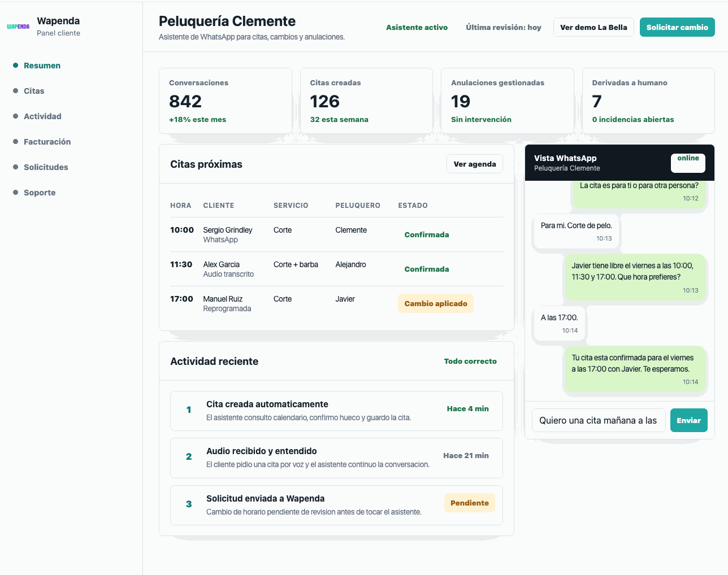Click message 'A las 17:00.'
Viewport: 728px width, 575px height.
[x=560, y=324]
